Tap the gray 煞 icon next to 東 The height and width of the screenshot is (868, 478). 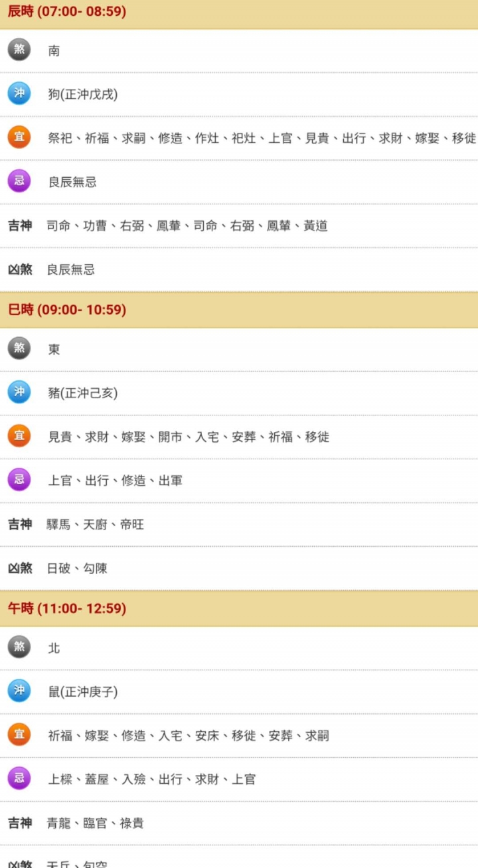coord(19,348)
